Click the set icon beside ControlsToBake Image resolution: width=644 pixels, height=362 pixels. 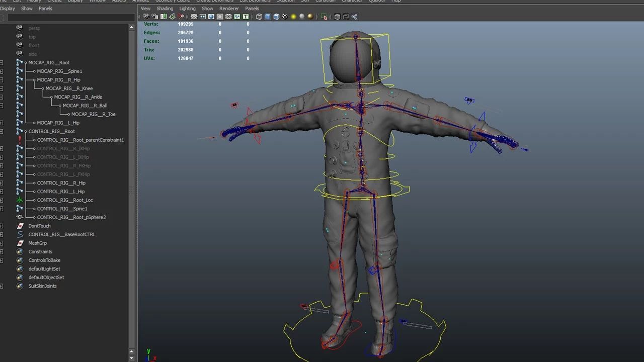pyautogui.click(x=20, y=260)
